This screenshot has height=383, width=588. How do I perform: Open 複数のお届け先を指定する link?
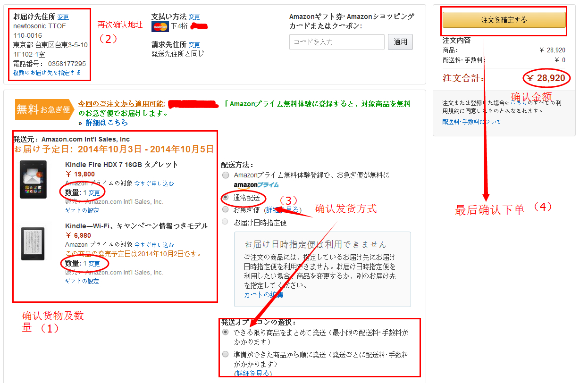pyautogui.click(x=47, y=73)
